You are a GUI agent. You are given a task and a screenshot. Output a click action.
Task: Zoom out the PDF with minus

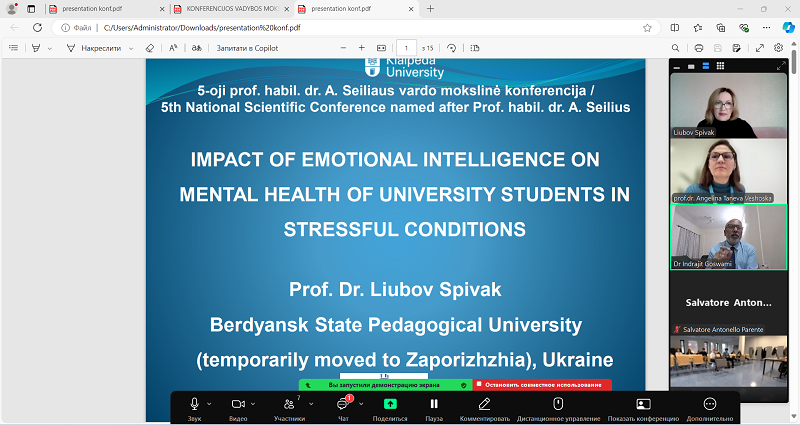point(343,48)
